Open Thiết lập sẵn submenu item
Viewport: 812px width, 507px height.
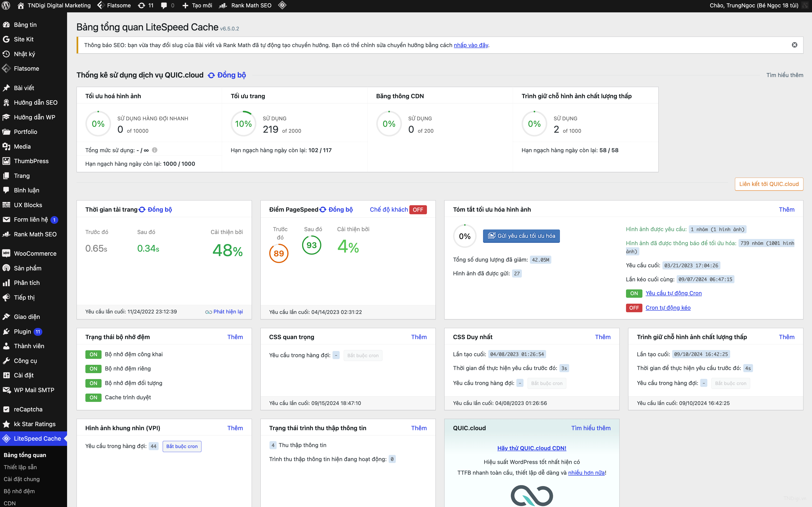(20, 467)
